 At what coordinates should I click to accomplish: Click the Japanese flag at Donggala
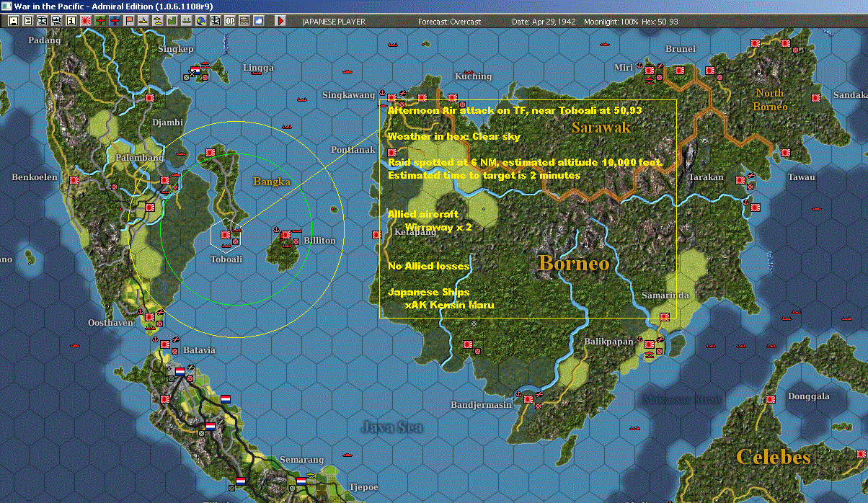coord(770,398)
